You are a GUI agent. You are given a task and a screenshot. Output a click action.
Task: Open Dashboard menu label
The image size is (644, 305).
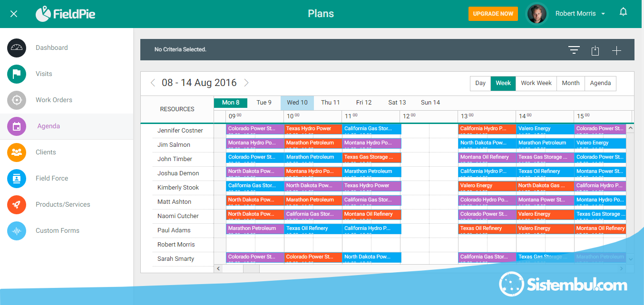click(52, 48)
